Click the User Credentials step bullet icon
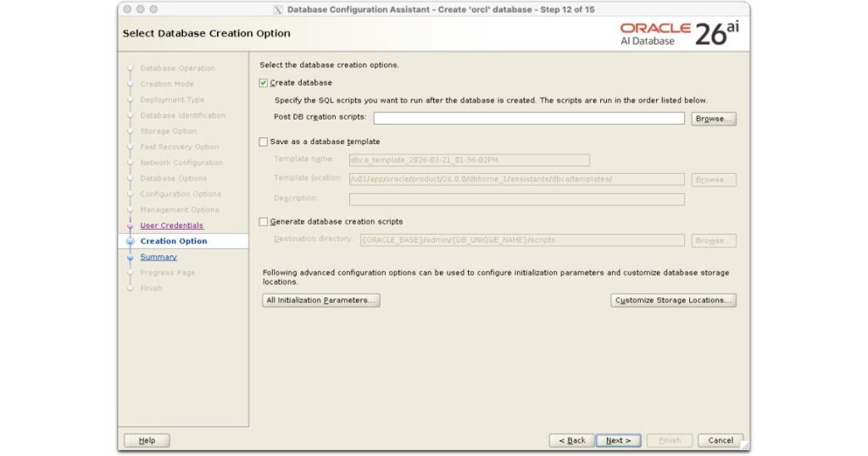Viewport: 868px width, 456px height. pyautogui.click(x=130, y=225)
